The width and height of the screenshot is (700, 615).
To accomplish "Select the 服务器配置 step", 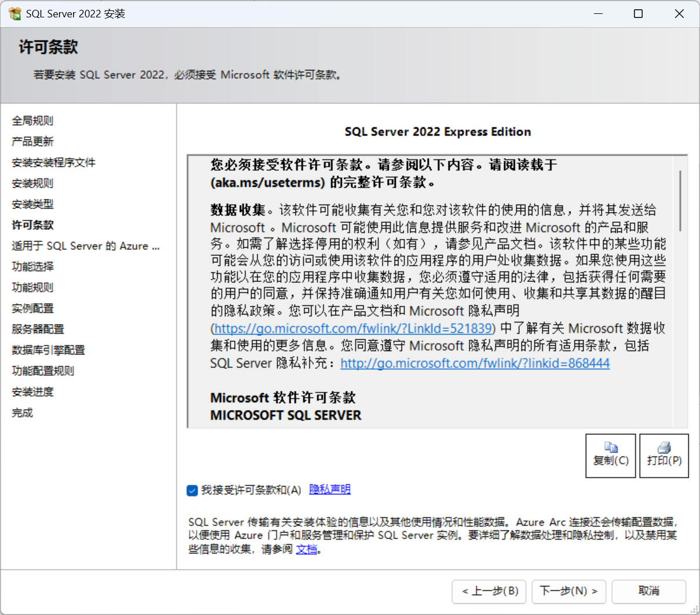I will coord(38,329).
